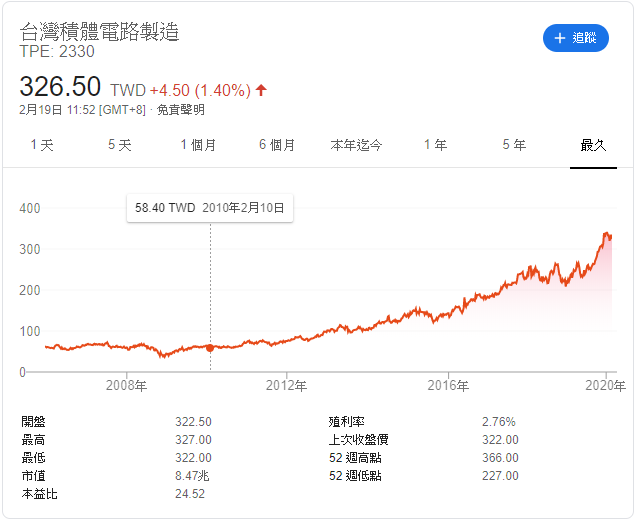Image resolution: width=636 pixels, height=519 pixels.
Task: Click the P/E value 24.52
Action: 190,494
